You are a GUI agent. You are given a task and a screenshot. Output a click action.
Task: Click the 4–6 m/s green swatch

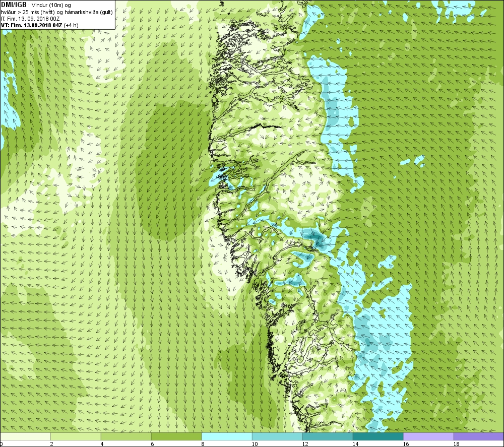click(x=126, y=436)
